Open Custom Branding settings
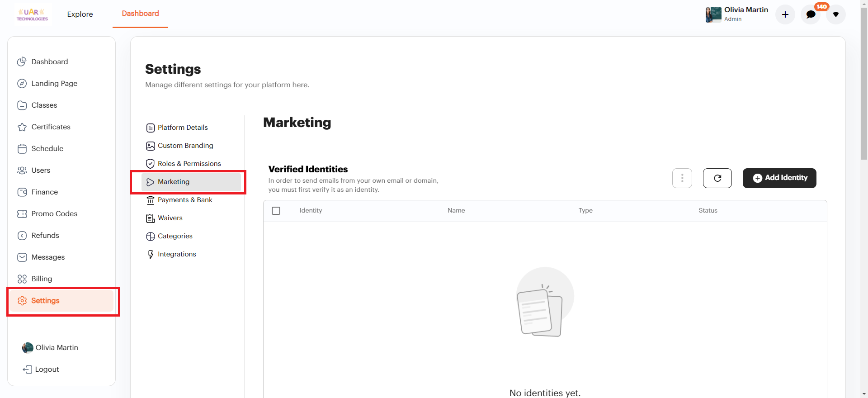 coord(185,146)
